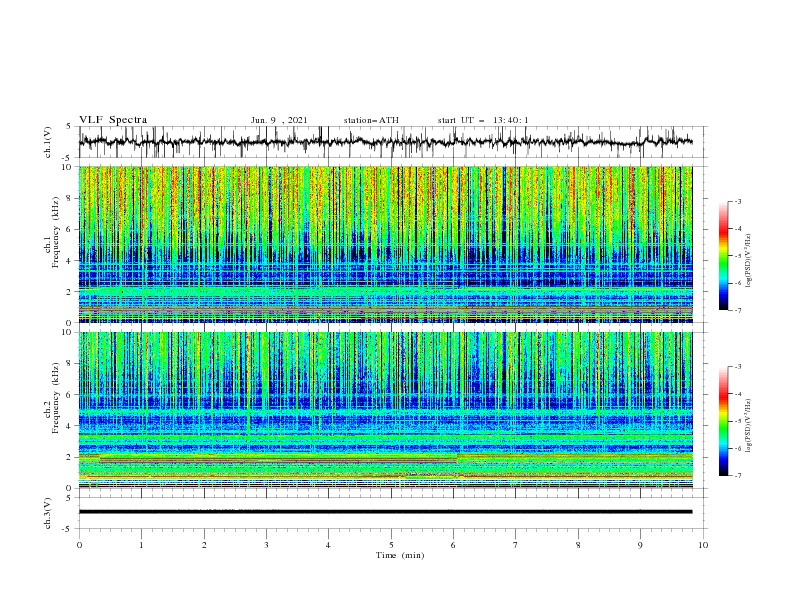Image resolution: width=792 pixels, height=612 pixels.
Task: Click the "-3" label on ch.2 color bar
Action: click(x=738, y=367)
